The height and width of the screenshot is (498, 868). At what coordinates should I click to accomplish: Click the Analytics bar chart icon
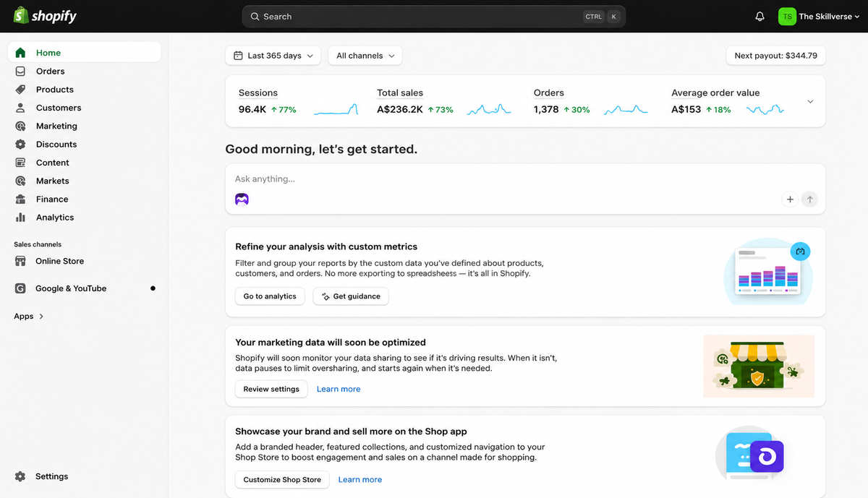coord(20,217)
